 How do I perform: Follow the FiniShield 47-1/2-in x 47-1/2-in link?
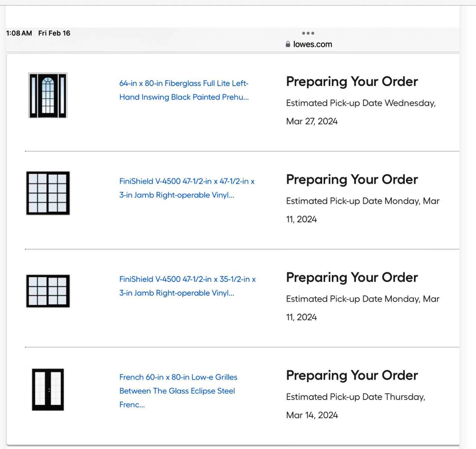click(x=187, y=188)
